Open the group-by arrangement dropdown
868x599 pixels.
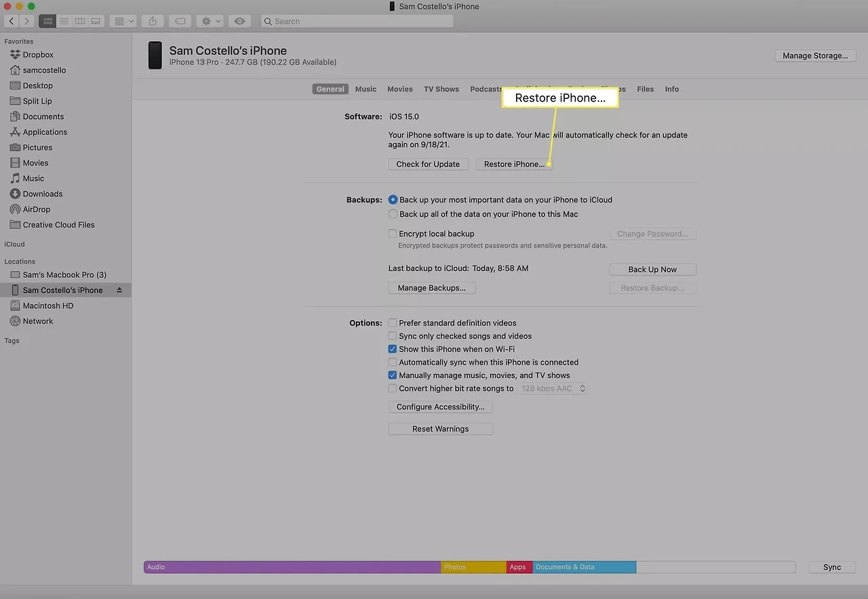click(x=123, y=21)
